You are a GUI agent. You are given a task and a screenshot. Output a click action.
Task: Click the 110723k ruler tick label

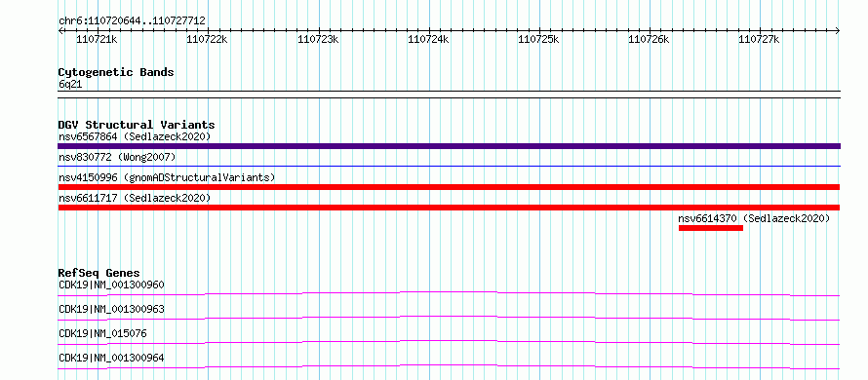click(x=318, y=40)
